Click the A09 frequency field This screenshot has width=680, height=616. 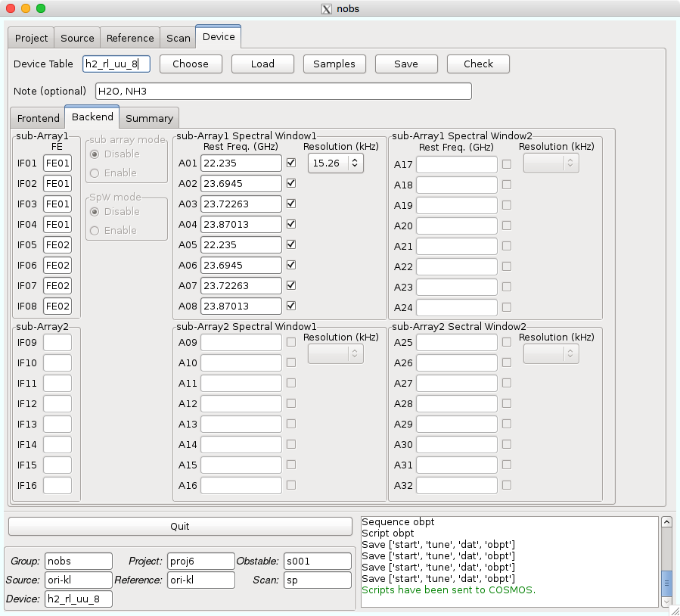(x=241, y=342)
